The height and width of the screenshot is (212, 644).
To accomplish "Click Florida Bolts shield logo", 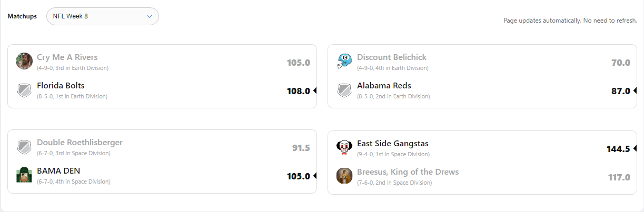I will [24, 90].
